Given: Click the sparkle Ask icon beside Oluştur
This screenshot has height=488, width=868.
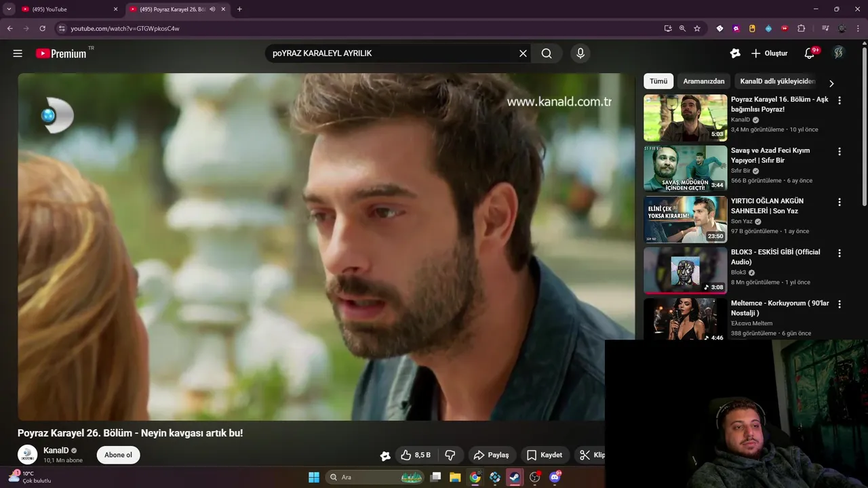Looking at the screenshot, I should coord(735,54).
